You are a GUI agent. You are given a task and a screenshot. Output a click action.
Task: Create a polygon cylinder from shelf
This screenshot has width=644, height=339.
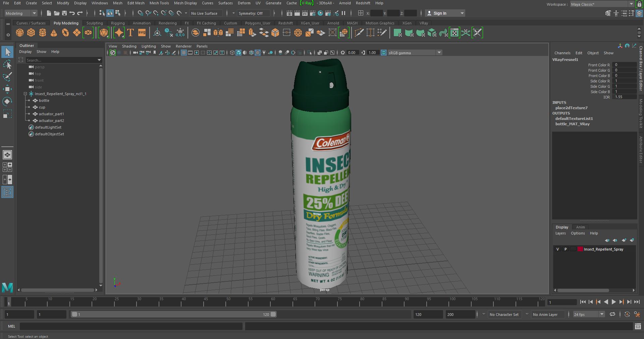click(43, 32)
